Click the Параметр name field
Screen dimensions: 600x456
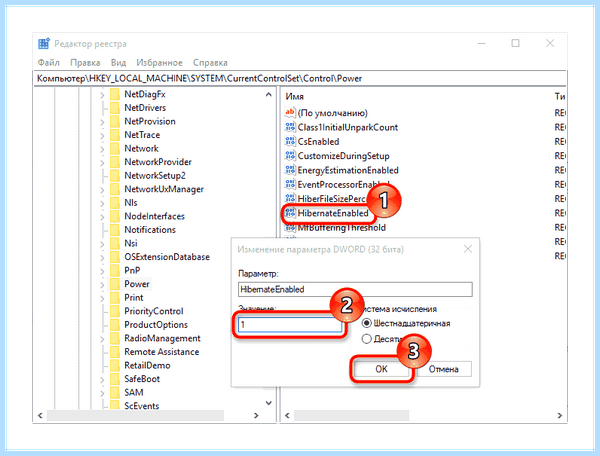[x=355, y=289]
